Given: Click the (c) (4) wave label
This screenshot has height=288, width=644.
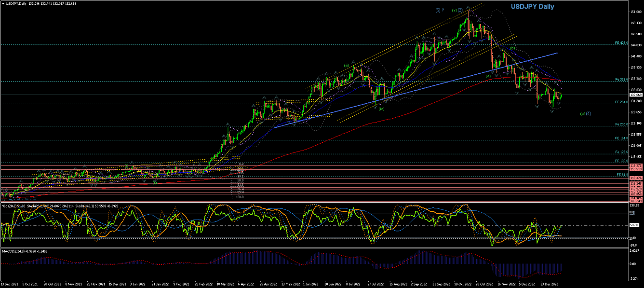Looking at the screenshot, I should click(x=585, y=113).
